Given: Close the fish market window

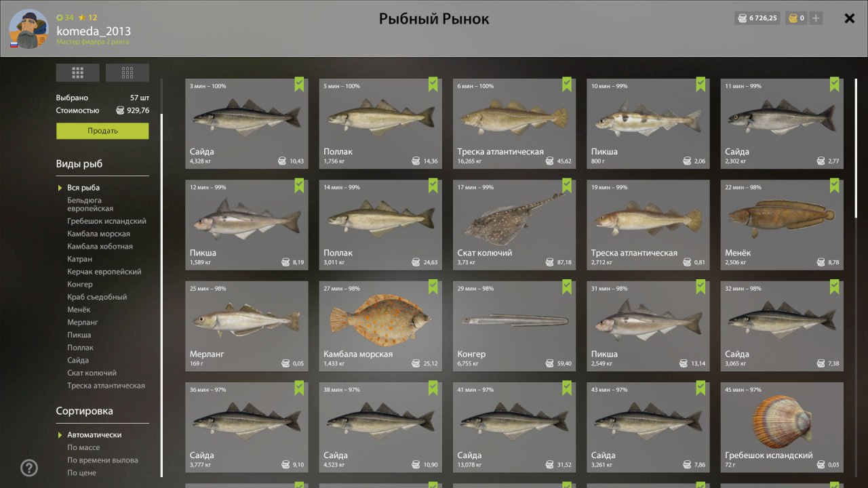Looking at the screenshot, I should click(x=849, y=18).
